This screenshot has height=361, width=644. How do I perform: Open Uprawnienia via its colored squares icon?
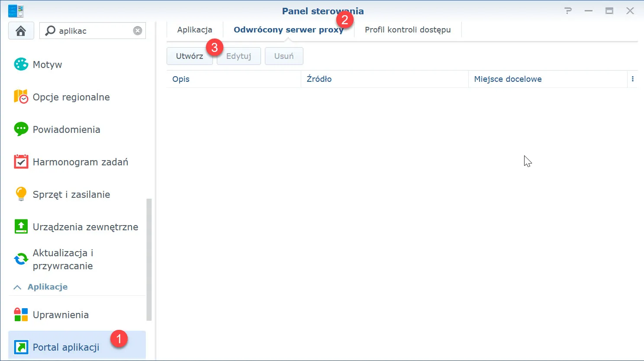pyautogui.click(x=21, y=315)
